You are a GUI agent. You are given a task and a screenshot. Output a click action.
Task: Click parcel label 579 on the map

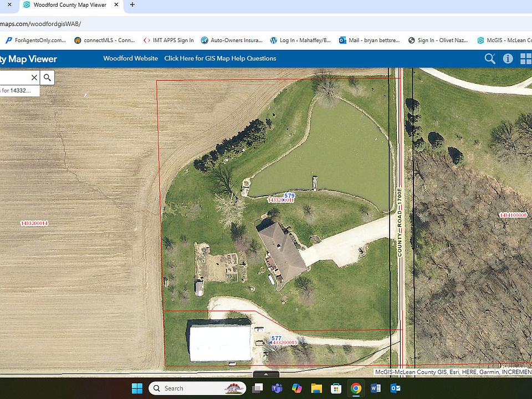coord(289,196)
